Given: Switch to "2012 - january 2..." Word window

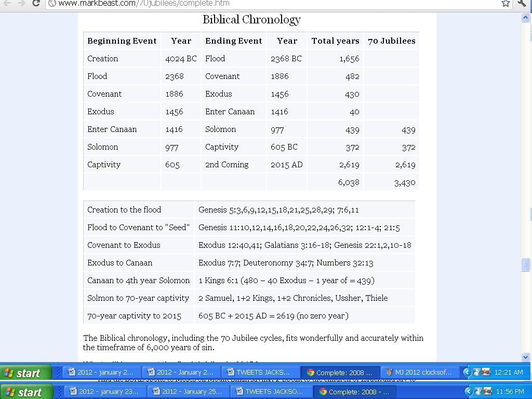Looking at the screenshot, I should pos(101,372).
